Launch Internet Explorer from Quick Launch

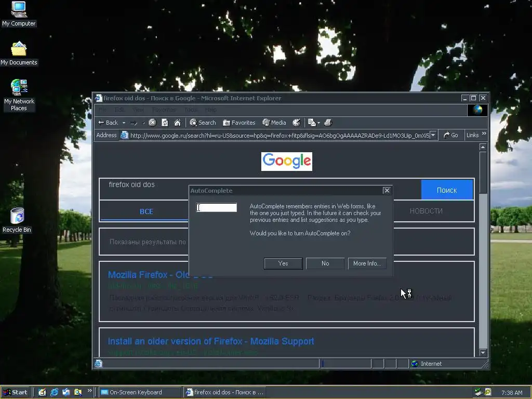54,392
